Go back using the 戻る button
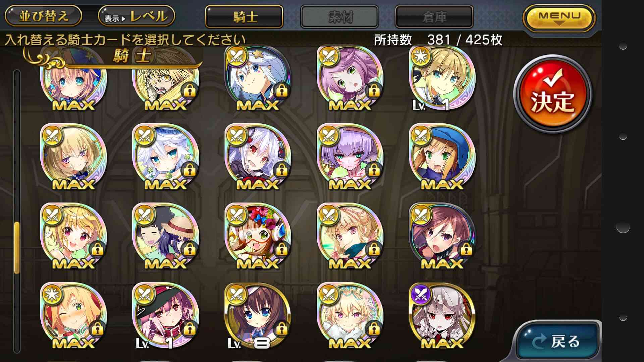The height and width of the screenshot is (362, 644). click(x=557, y=341)
